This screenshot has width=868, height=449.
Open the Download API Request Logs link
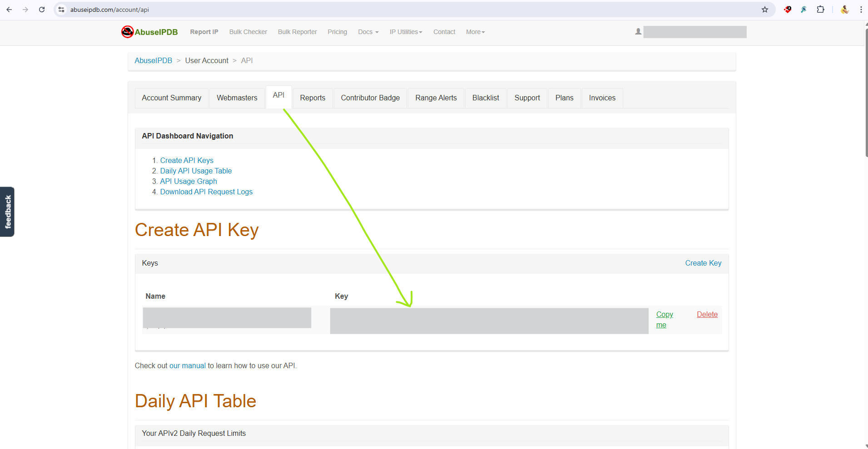point(206,192)
